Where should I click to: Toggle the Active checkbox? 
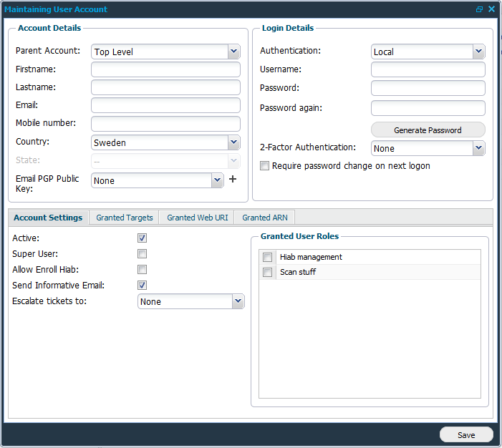click(143, 238)
